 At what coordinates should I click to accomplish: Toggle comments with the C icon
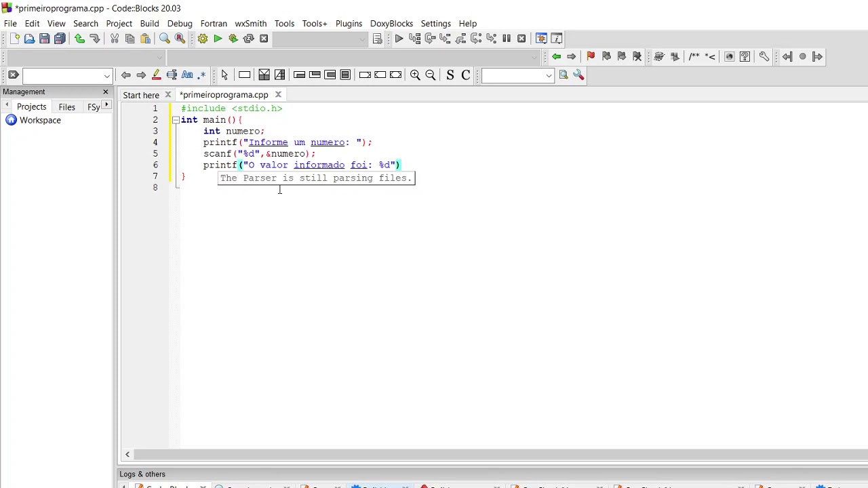(466, 75)
